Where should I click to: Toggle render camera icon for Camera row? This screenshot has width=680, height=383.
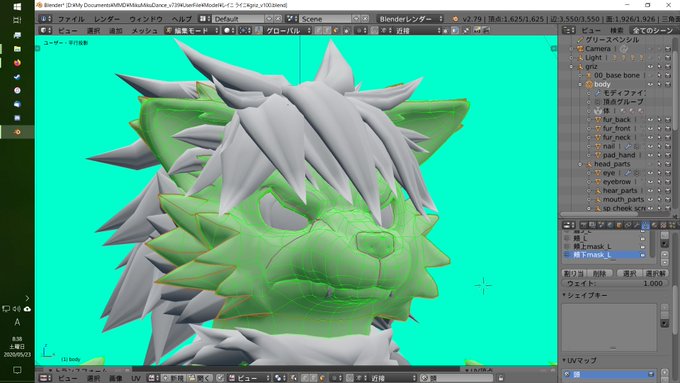(668, 49)
